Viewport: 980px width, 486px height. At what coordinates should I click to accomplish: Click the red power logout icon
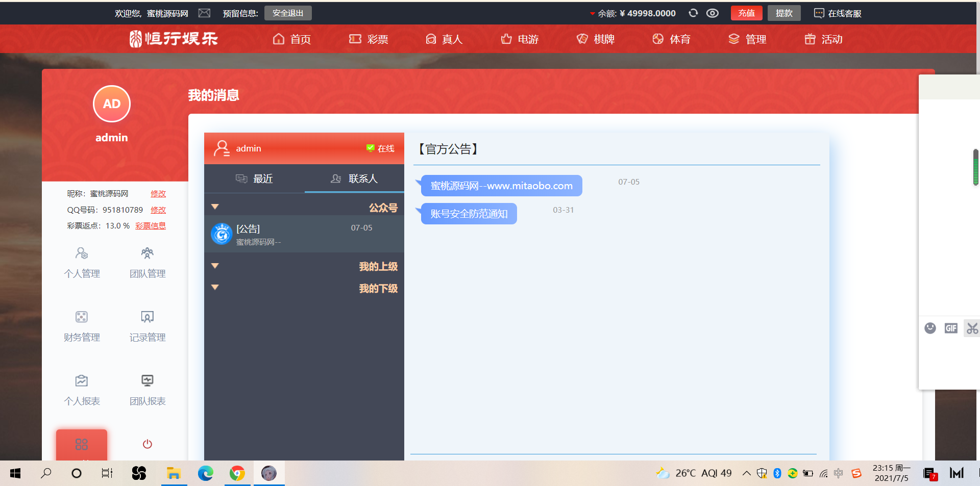click(x=147, y=444)
